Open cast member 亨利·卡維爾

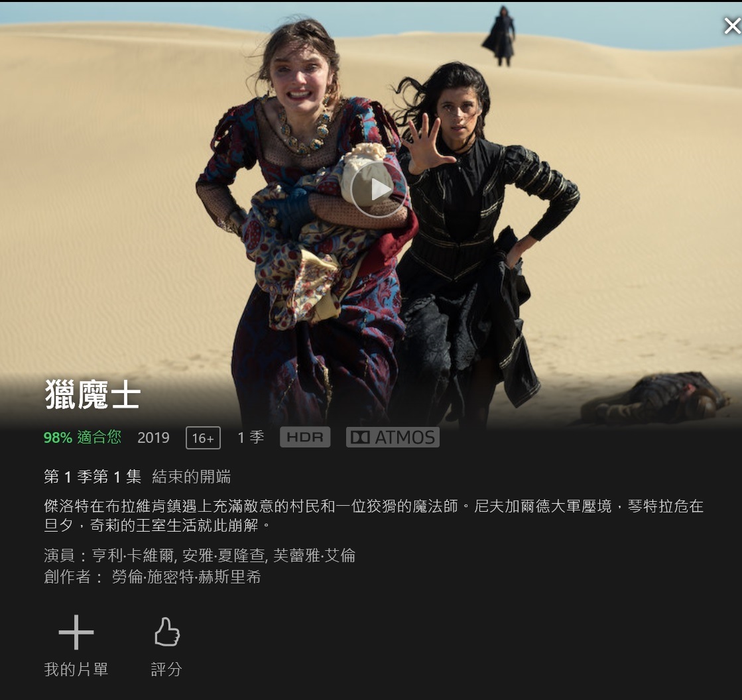(x=133, y=555)
